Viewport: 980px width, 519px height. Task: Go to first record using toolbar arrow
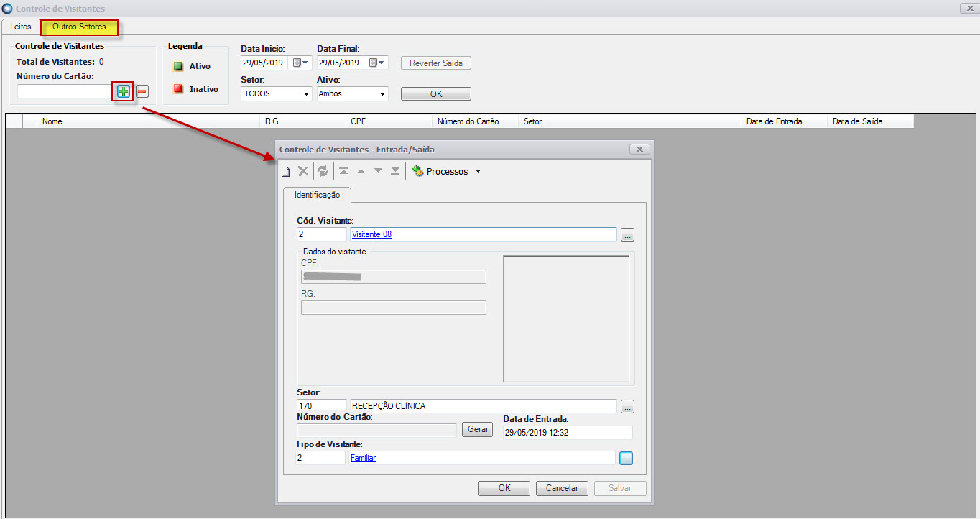tap(344, 171)
